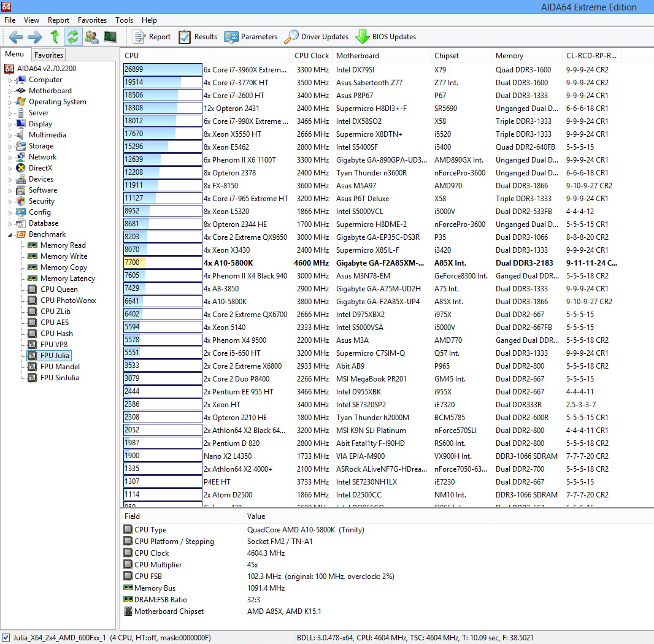Click the Forward arrow toolbar icon
This screenshot has height=644, width=654.
(35, 37)
